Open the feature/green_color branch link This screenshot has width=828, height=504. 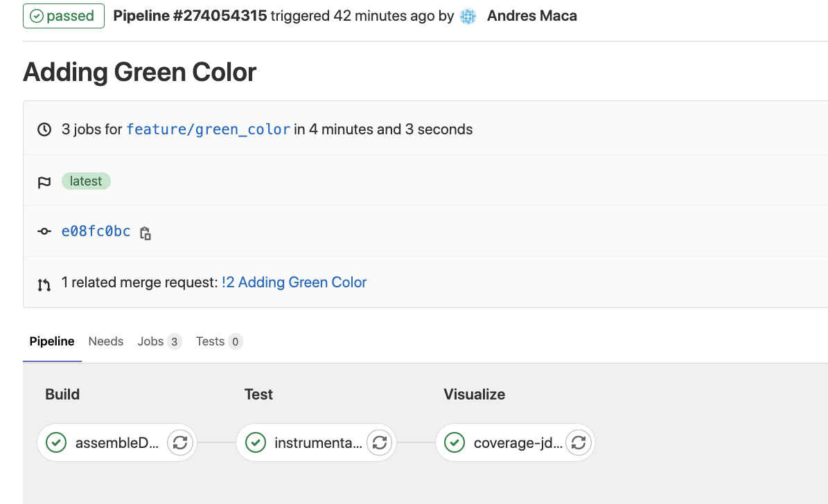(209, 129)
